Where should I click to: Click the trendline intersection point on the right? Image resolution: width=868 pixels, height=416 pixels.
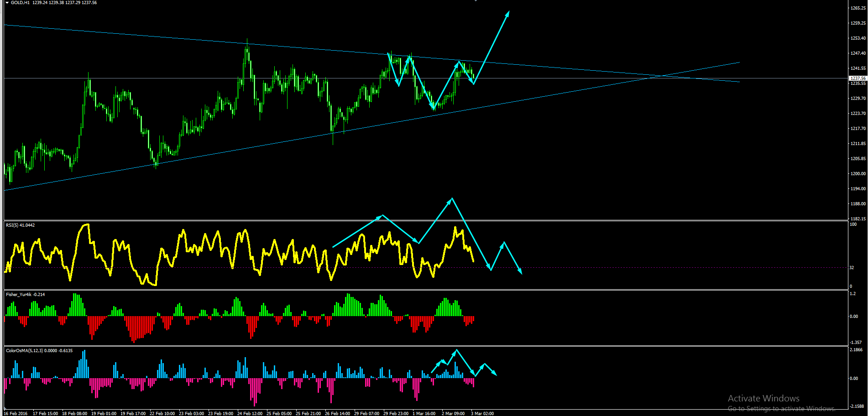tap(661, 76)
